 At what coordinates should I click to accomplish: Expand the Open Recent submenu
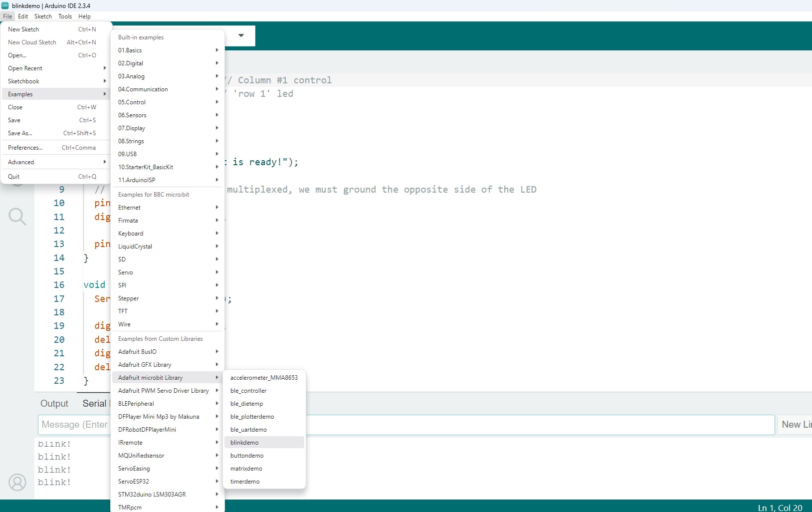pos(55,68)
